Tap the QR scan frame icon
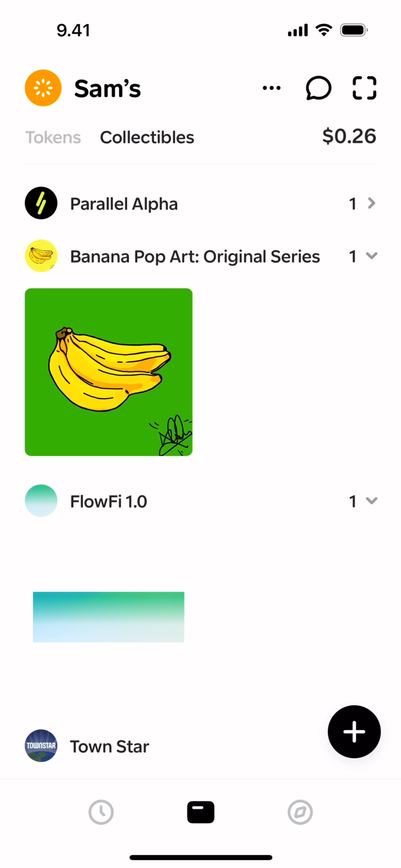This screenshot has height=868, width=401. tap(364, 88)
